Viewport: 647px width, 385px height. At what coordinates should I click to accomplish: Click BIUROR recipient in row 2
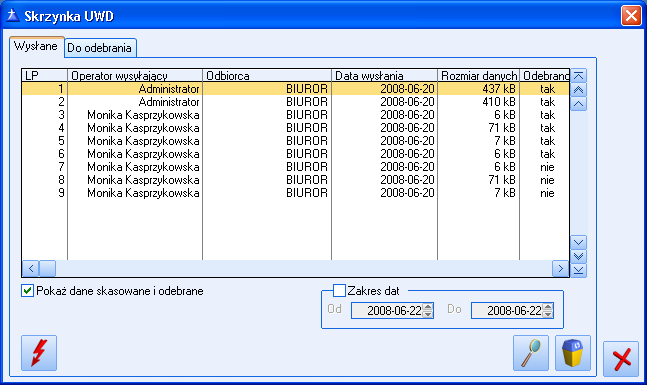(x=307, y=102)
